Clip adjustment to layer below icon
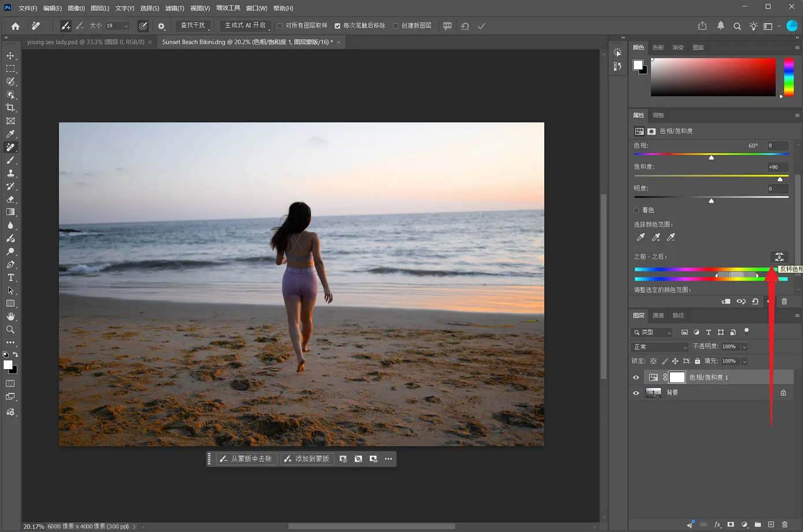This screenshot has width=803, height=532. tap(726, 302)
